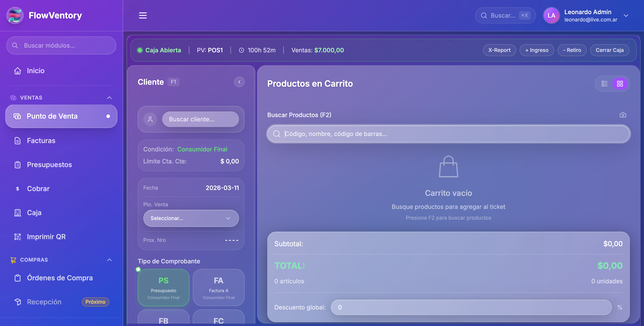Click the LA user avatar
The image size is (644, 326).
point(551,15)
